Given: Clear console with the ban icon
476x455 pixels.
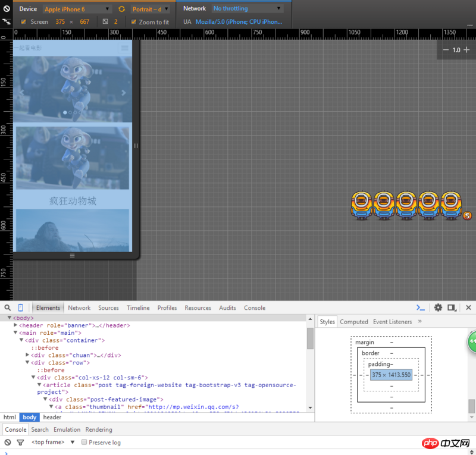Looking at the screenshot, I should [x=8, y=443].
